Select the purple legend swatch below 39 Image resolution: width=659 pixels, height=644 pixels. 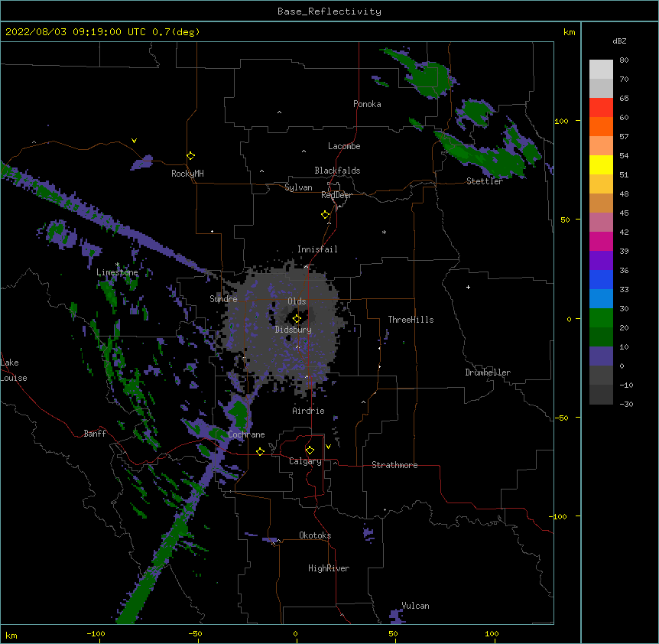[601, 260]
